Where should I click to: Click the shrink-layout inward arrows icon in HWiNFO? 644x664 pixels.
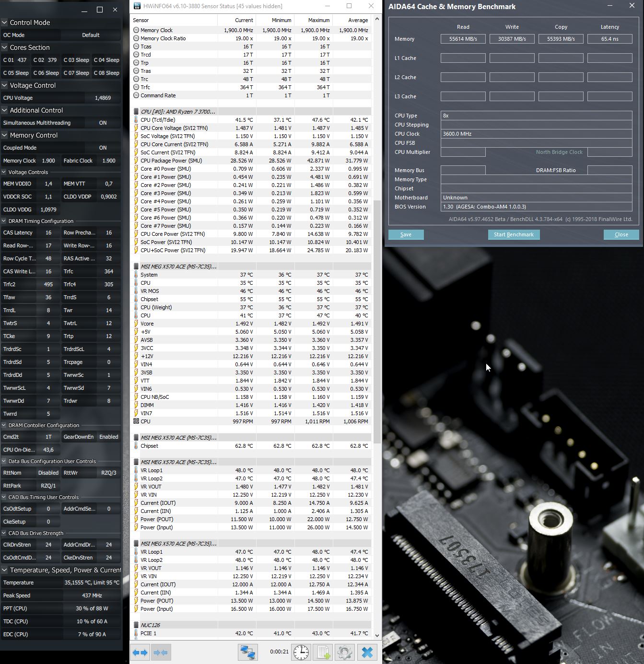click(161, 652)
